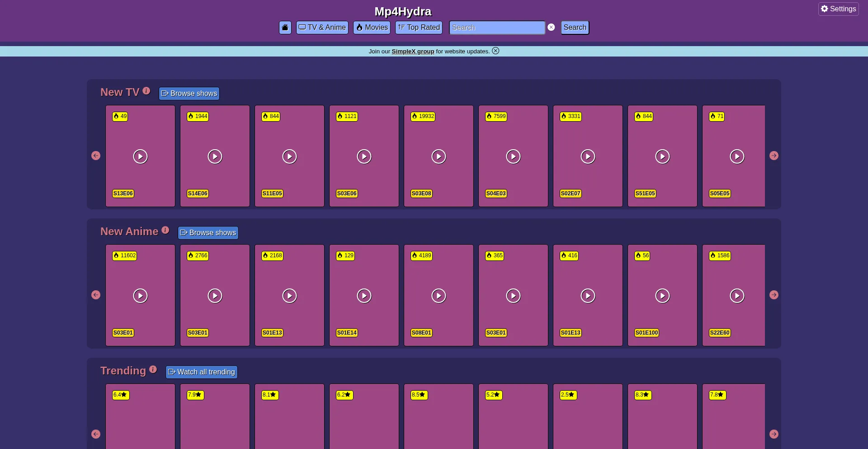
Task: Play the New TV episode labeled S03E08
Action: tap(439, 156)
